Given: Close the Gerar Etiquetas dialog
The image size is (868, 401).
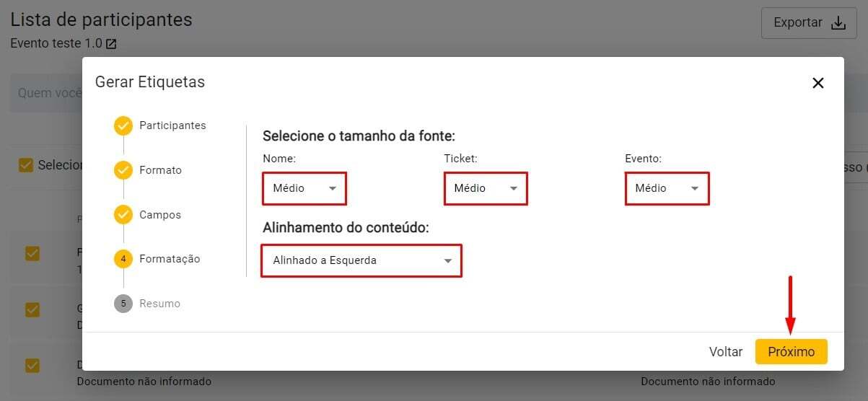Looking at the screenshot, I should [x=817, y=83].
